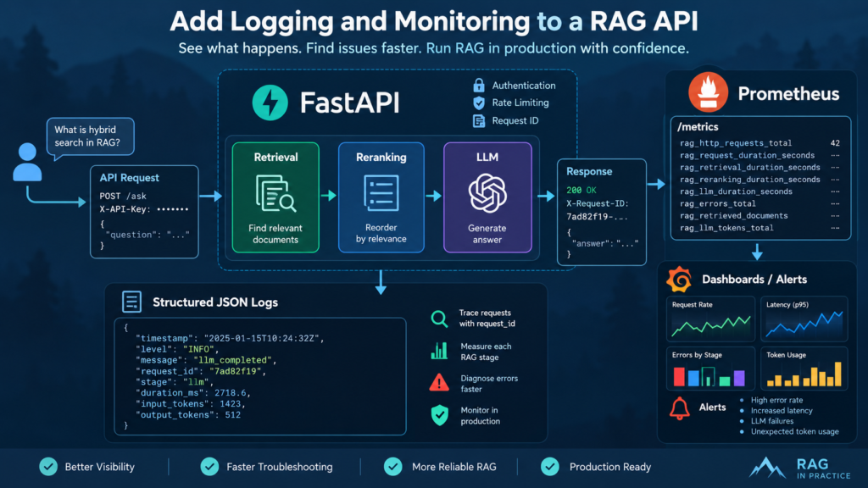Click the Faster Troubleshooting checkmark icon
Screen dimensions: 868x488
click(x=210, y=467)
